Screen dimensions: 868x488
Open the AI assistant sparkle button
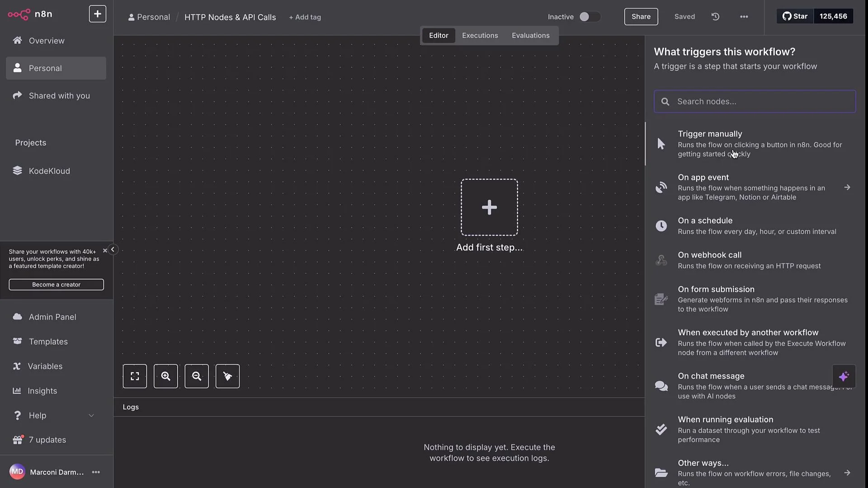[844, 376]
